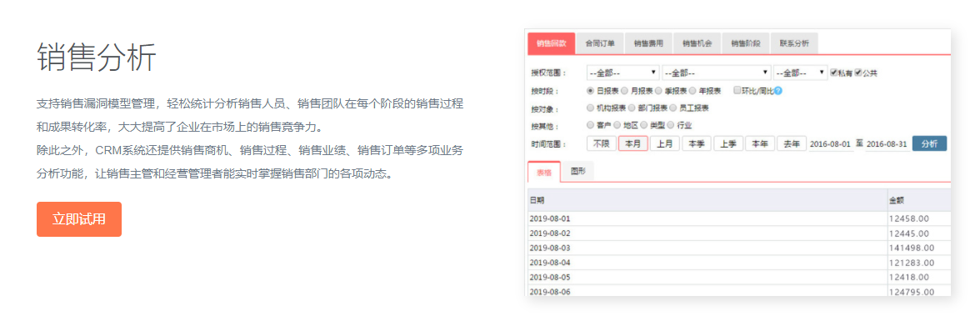Set time range to 本季
This screenshot has width=980, height=321.
[x=697, y=143]
